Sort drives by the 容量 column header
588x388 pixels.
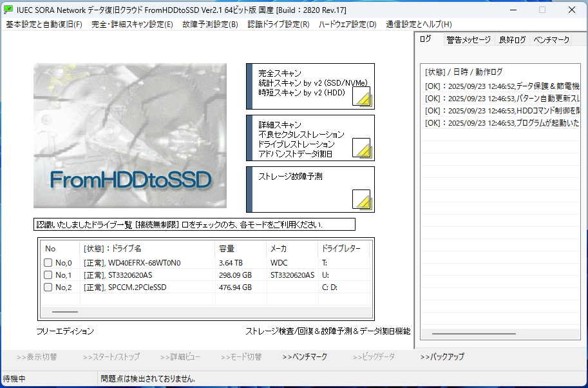point(227,249)
